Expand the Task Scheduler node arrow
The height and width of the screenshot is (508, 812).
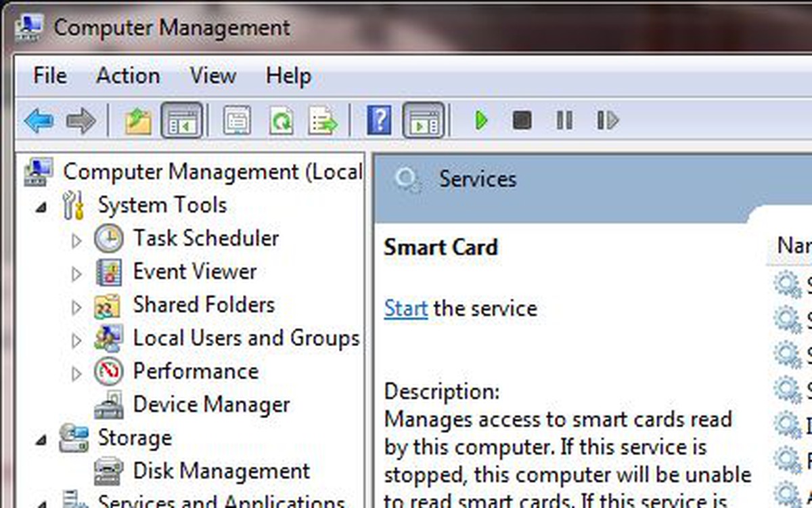tap(76, 240)
